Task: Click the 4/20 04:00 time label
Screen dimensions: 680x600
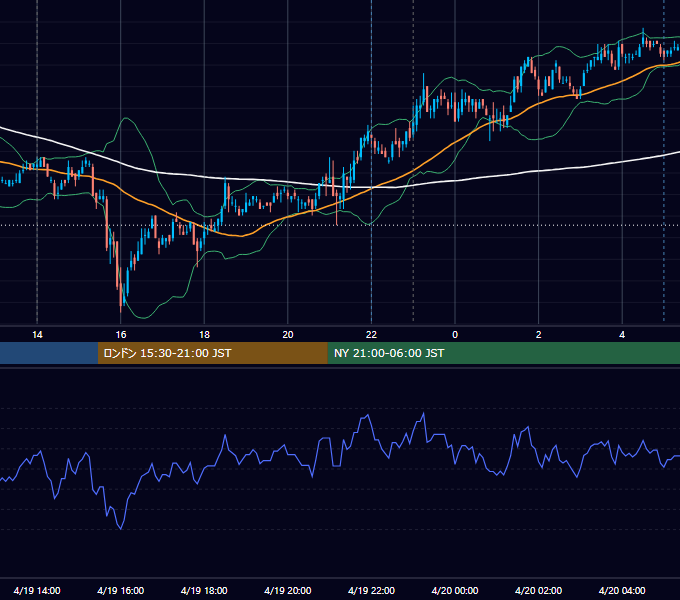Action: click(622, 590)
